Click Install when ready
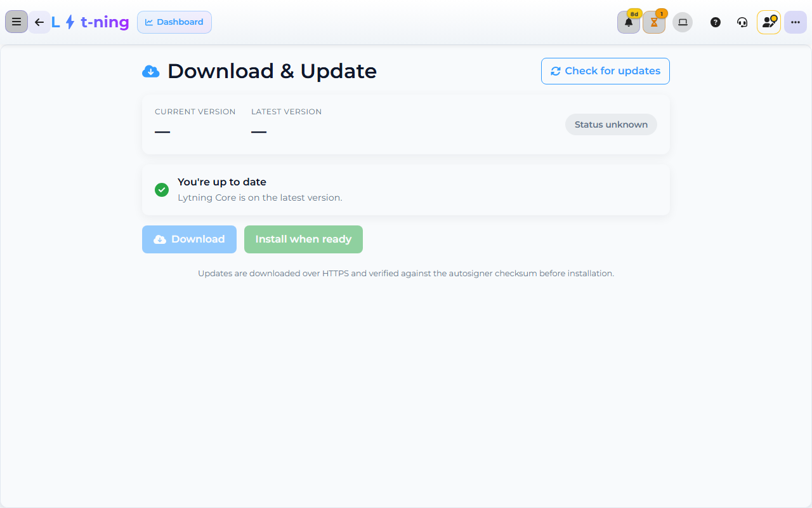812x508 pixels. 303,239
